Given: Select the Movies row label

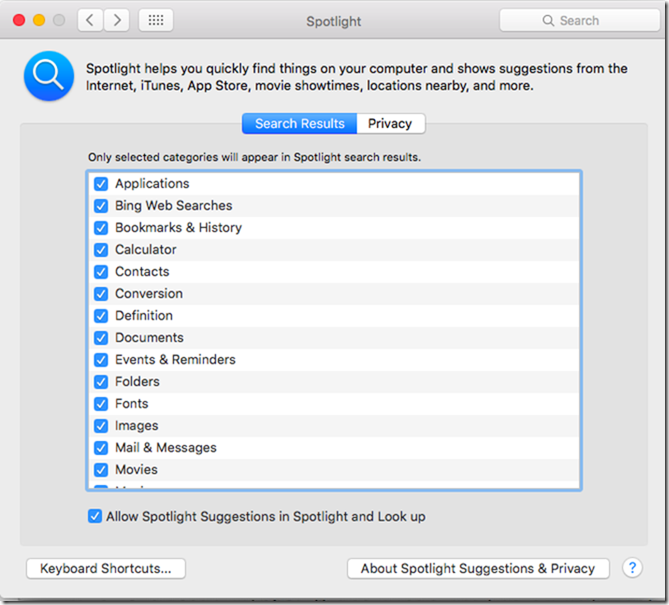Looking at the screenshot, I should click(137, 469).
